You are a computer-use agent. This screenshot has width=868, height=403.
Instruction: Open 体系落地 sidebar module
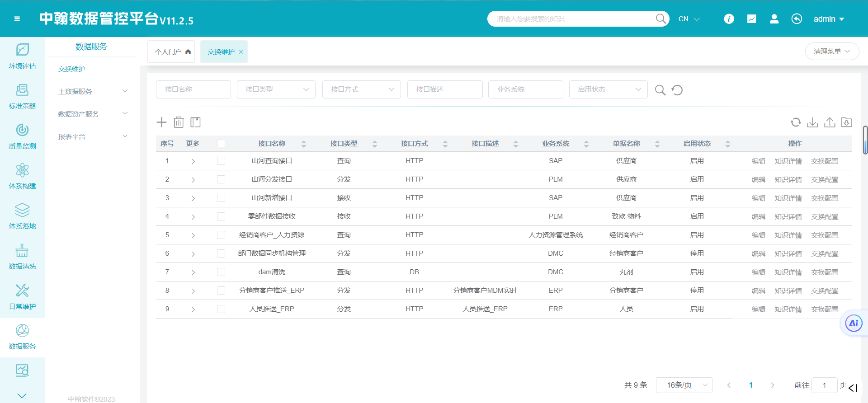pos(22,217)
